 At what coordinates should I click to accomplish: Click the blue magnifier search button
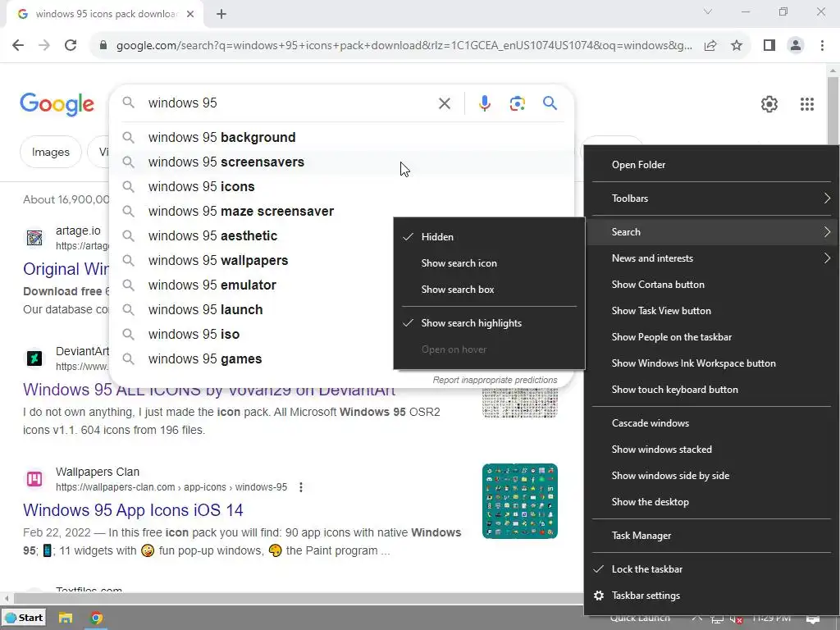[550, 103]
